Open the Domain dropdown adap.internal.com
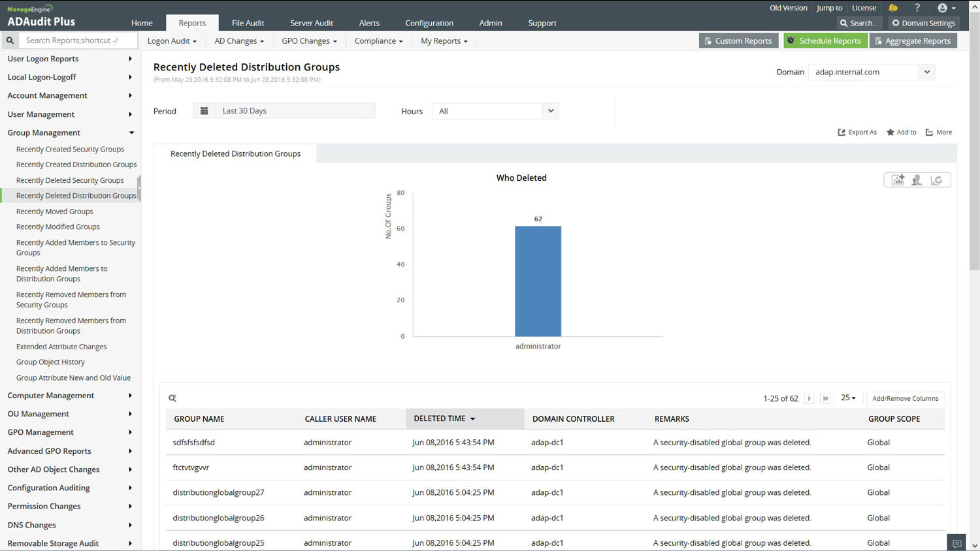 872,72
